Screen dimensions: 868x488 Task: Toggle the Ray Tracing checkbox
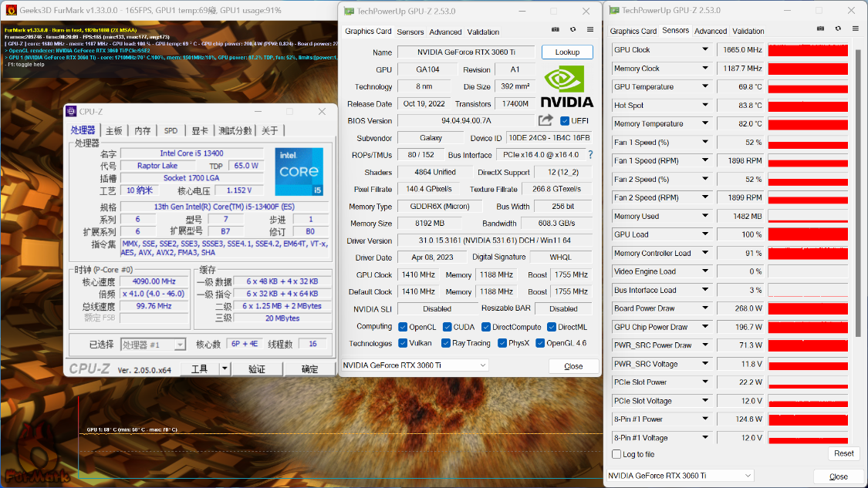[446, 343]
